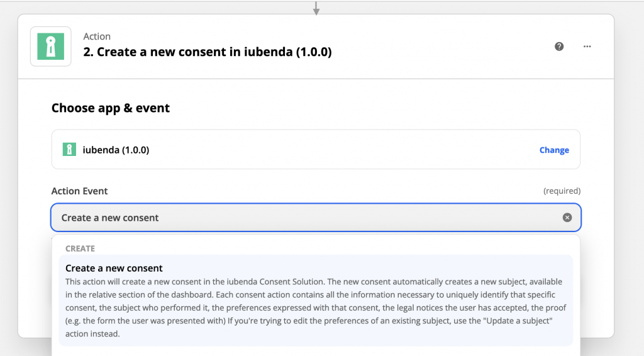Click the small iubenda icon in app row
Viewport: 644px width, 356px height.
coord(69,150)
